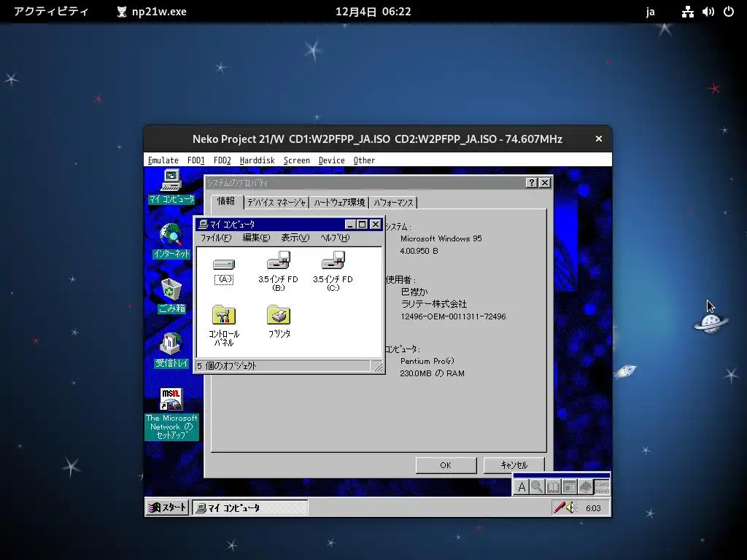Screen dimensions: 747x560
Task: Click the IME input mode A button
Action: click(x=522, y=486)
